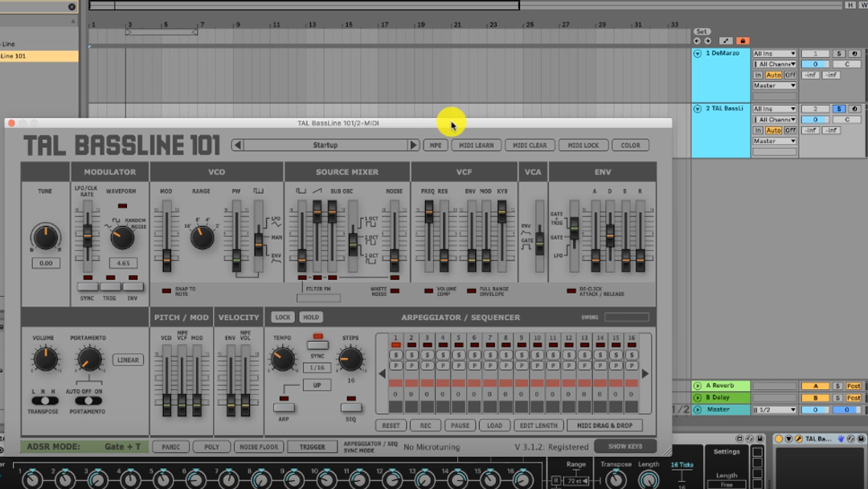Open the COLOR option in the plugin header

630,146
